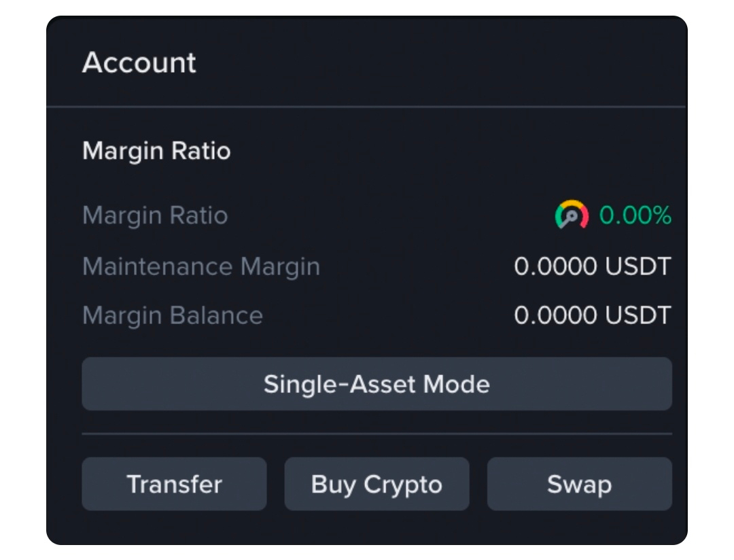Click the Transfer button
Viewport: 734px width, 560px height.
[x=174, y=484]
